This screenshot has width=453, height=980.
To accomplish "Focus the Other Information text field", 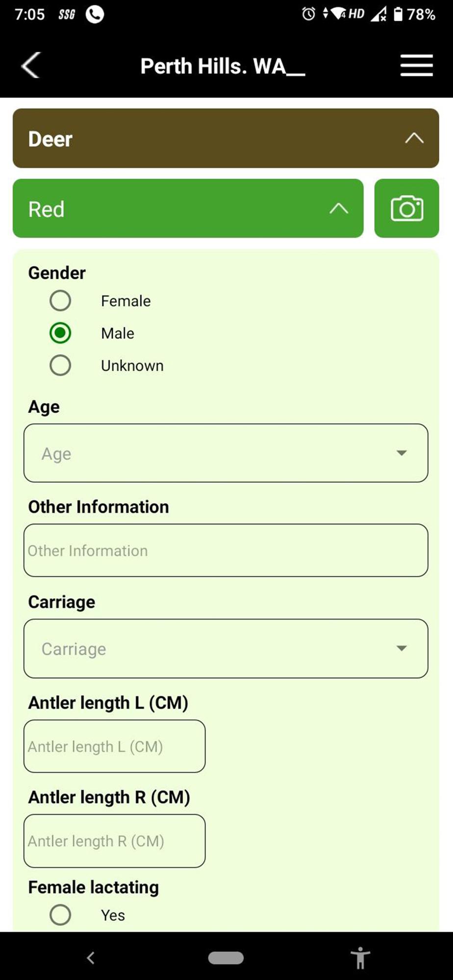I will click(226, 550).
